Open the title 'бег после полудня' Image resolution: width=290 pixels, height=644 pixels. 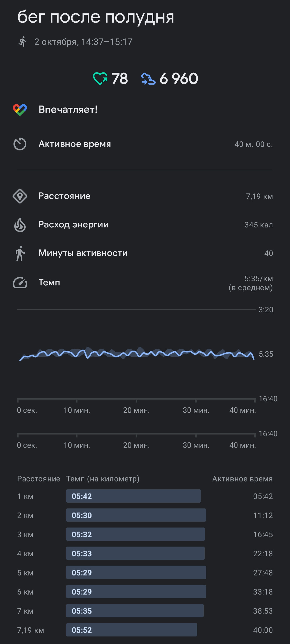[x=96, y=17]
